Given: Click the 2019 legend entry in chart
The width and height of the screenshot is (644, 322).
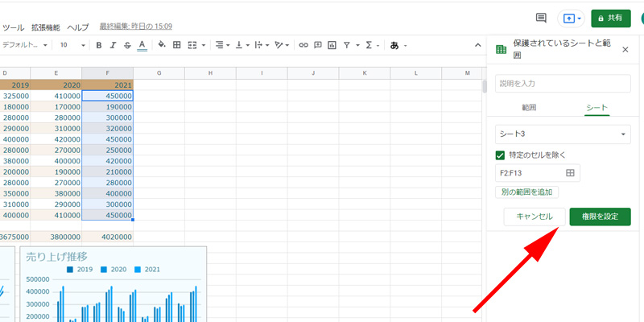Looking at the screenshot, I should [80, 270].
